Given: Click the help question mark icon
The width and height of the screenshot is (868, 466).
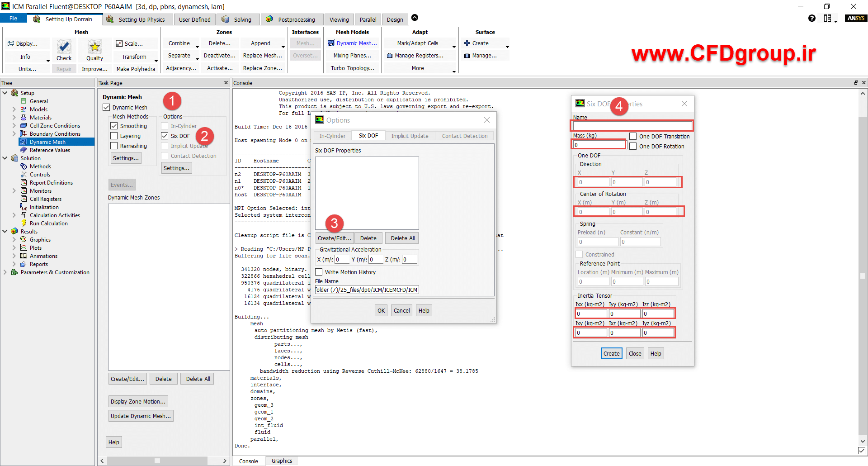Looking at the screenshot, I should (812, 18).
